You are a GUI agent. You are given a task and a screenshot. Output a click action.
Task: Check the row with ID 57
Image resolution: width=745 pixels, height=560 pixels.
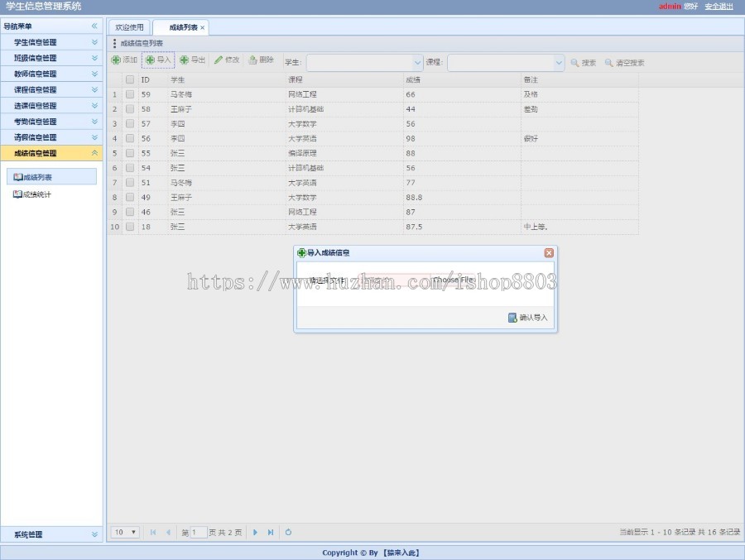pyautogui.click(x=130, y=123)
